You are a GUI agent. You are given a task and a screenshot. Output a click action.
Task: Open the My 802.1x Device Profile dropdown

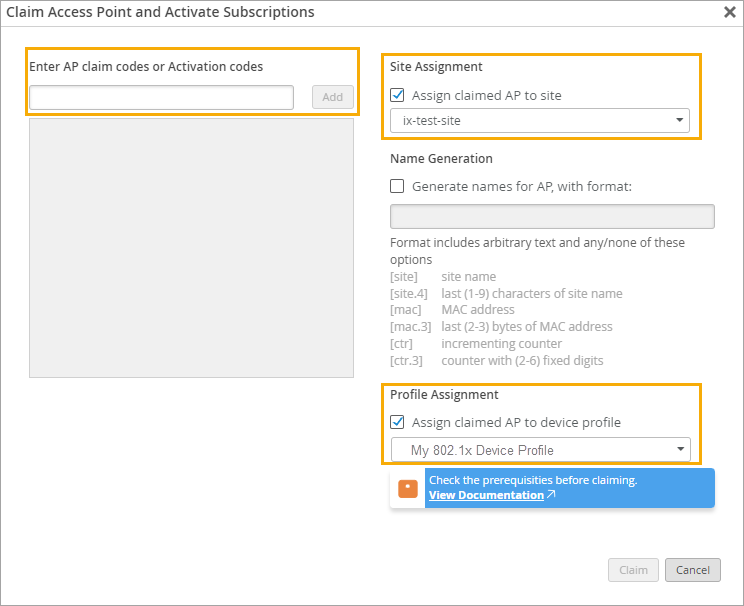click(540, 450)
